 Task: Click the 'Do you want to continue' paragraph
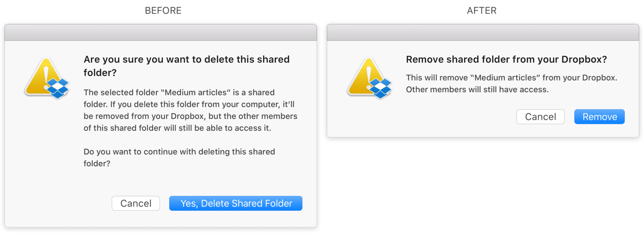coord(179,157)
